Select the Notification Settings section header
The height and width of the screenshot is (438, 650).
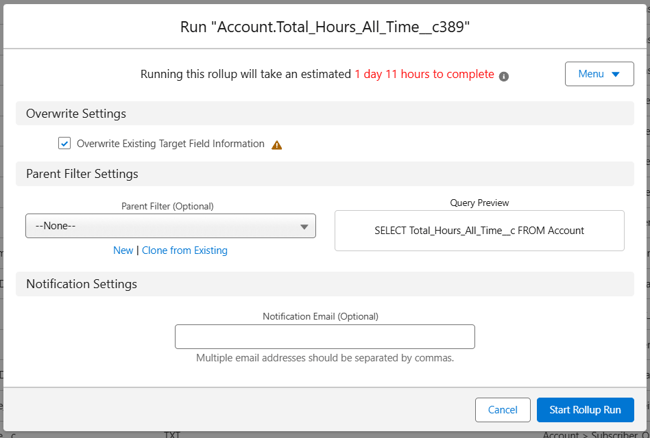coord(81,284)
